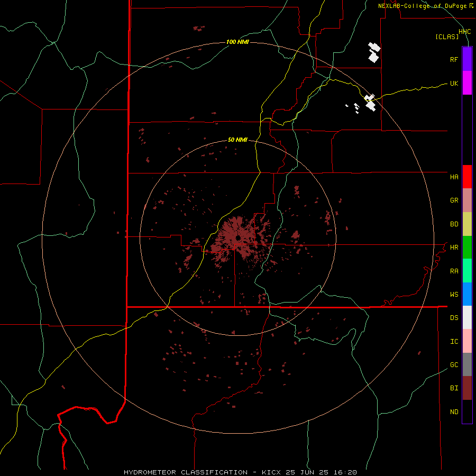476x476 pixels.
Task: Click the HA legend label
Action: 454,177
